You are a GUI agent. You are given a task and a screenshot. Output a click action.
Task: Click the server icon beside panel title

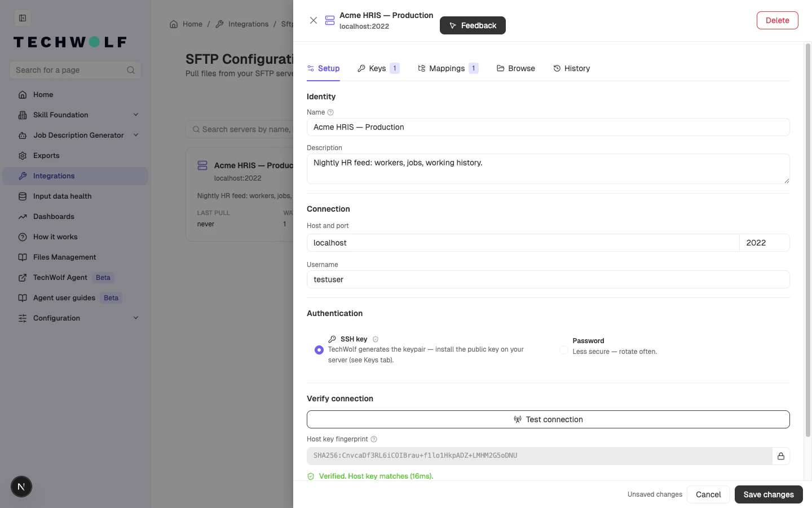tap(330, 20)
